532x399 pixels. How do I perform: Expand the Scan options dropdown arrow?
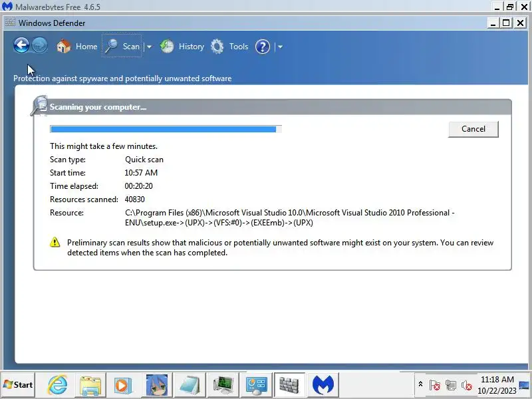(x=149, y=47)
